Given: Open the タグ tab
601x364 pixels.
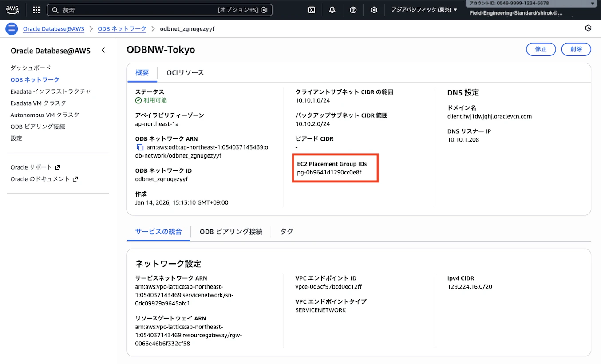Looking at the screenshot, I should (x=286, y=232).
